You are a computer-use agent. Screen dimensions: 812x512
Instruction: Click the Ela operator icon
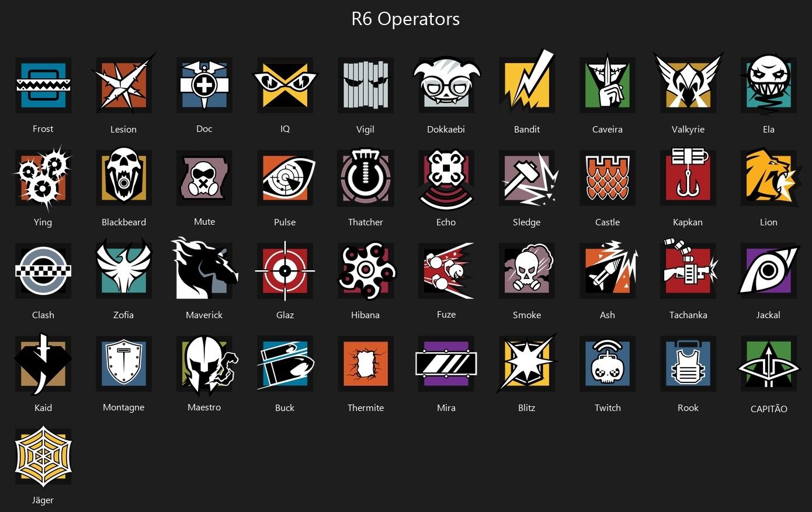(x=768, y=84)
